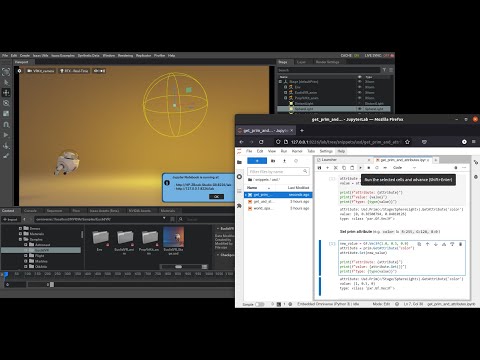Toggle the Snap magnet tool

[6, 124]
